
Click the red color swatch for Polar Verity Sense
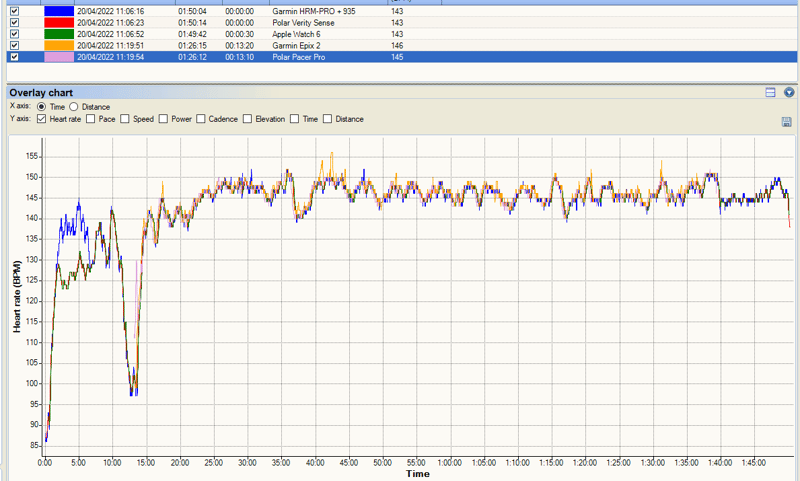point(59,22)
